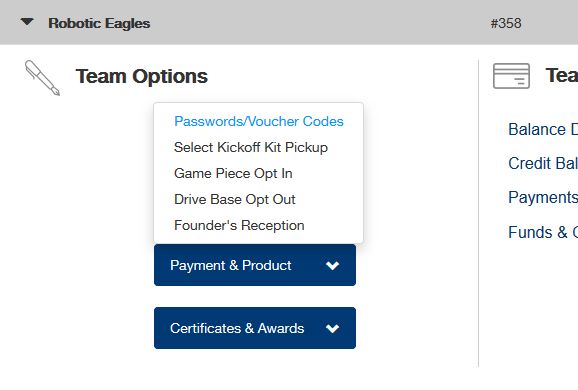
Task: Open the Funds & link
Action: click(543, 232)
